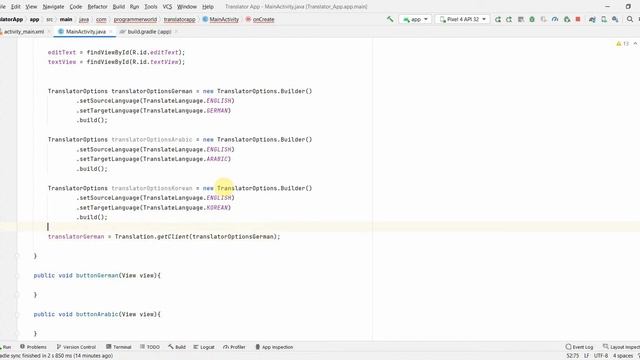Open the Profiler tool window

pos(234,347)
